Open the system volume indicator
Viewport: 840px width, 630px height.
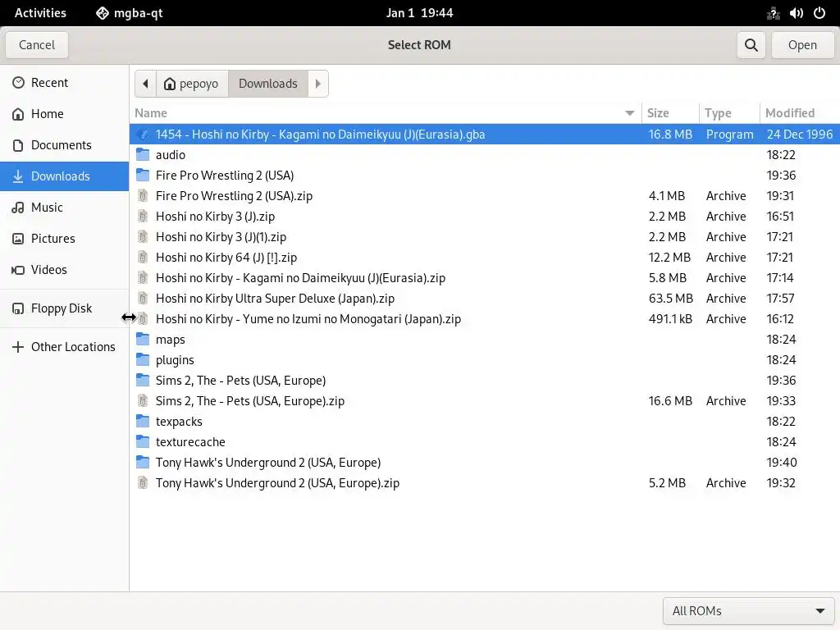[x=796, y=13]
